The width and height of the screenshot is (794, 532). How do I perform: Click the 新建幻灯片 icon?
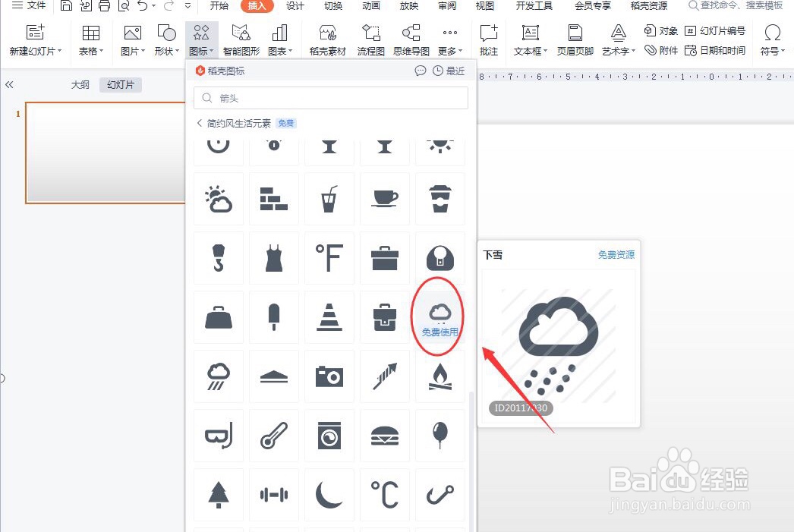tap(35, 33)
